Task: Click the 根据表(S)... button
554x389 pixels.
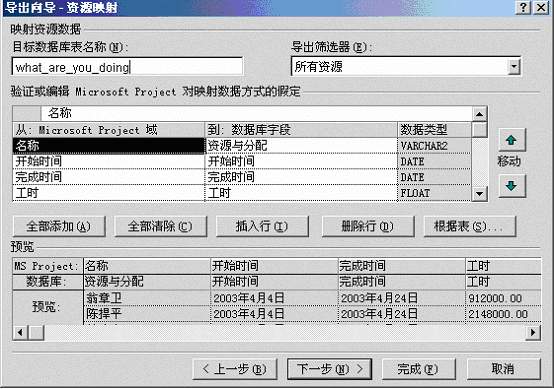Action: [x=470, y=226]
